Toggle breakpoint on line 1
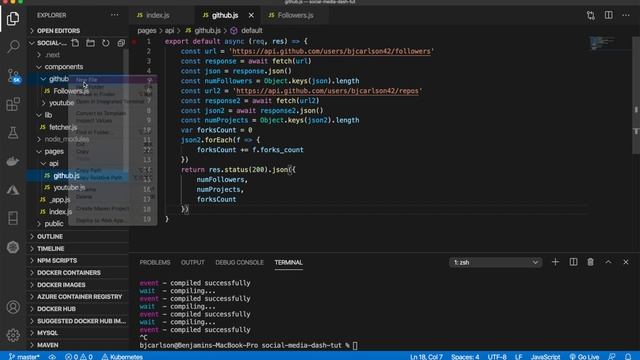 click(x=134, y=42)
